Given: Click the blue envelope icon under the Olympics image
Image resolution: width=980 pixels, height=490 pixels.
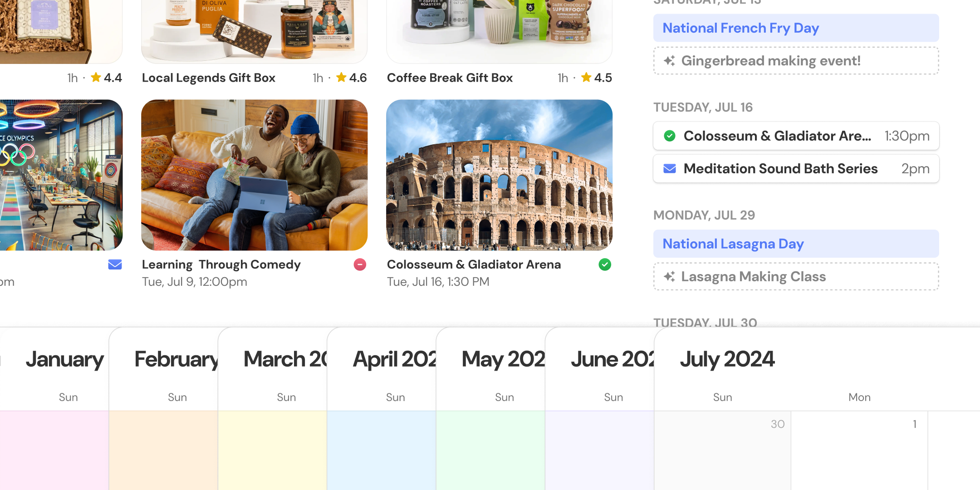Looking at the screenshot, I should point(115,265).
